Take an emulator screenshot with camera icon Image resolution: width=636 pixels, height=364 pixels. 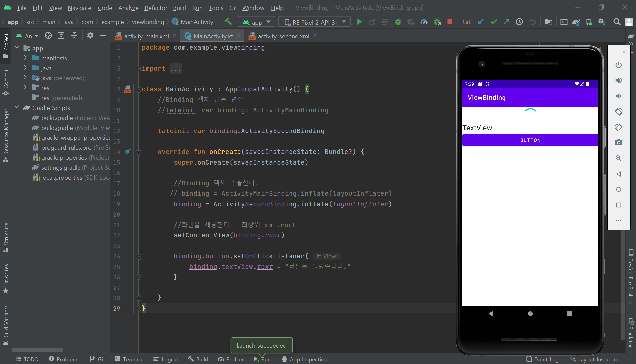pos(618,143)
